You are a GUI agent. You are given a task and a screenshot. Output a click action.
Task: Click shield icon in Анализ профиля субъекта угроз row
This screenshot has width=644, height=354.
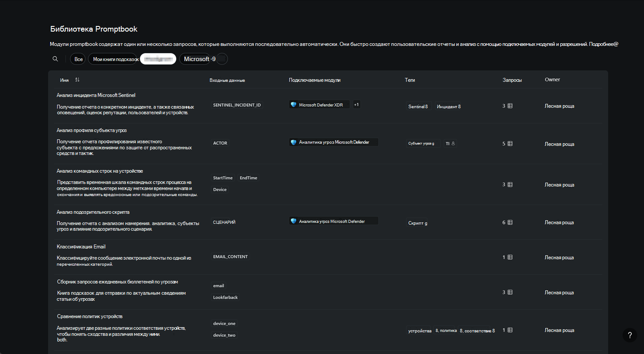click(x=294, y=142)
